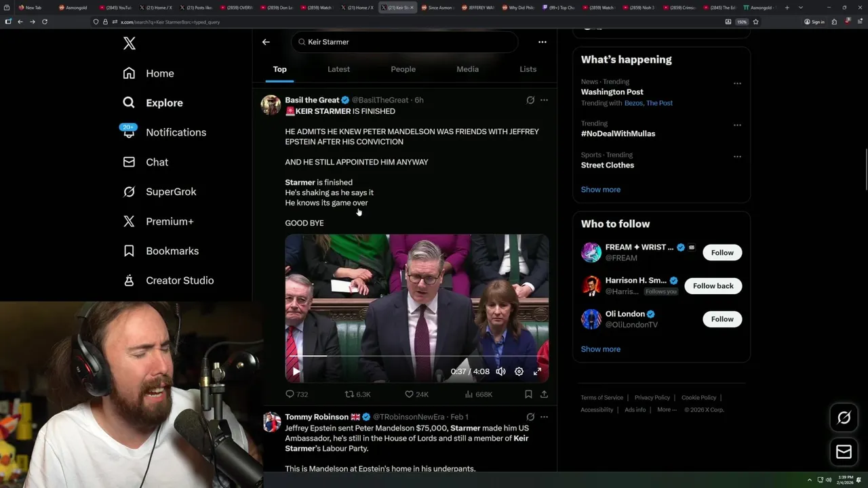
Task: Open Chat in the sidebar
Action: point(145,162)
